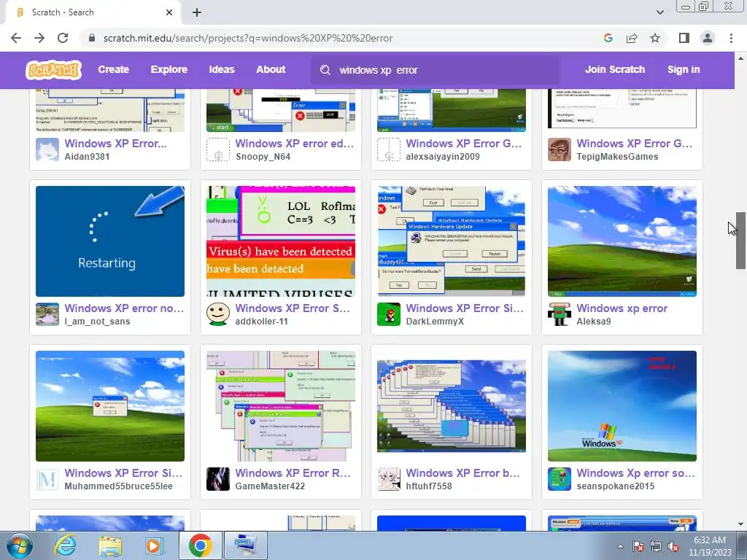Click the scrollbar up arrow
This screenshot has height=560, width=747.
tap(740, 58)
